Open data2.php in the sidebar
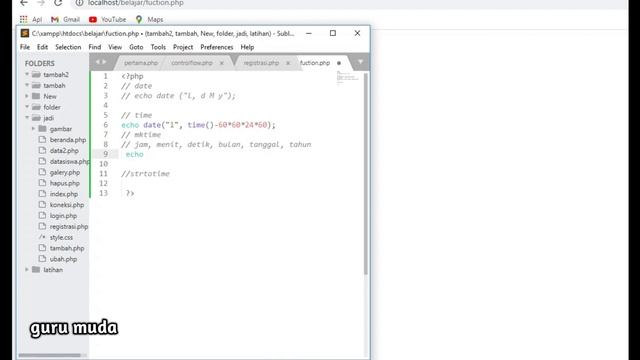Viewport: 640px width, 360px height. pos(64,151)
